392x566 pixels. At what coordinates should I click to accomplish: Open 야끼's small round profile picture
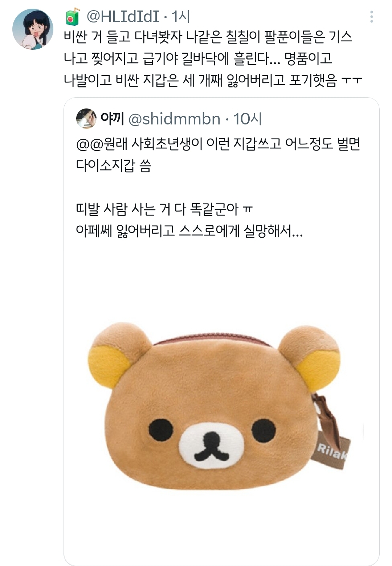click(x=86, y=119)
